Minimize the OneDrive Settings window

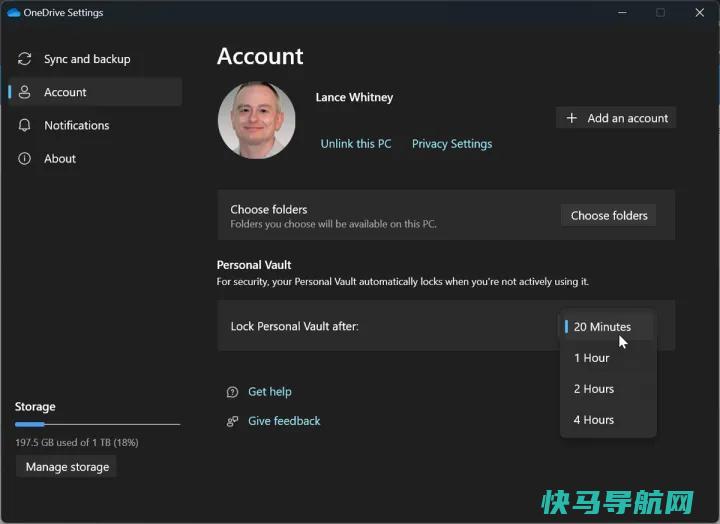point(622,12)
